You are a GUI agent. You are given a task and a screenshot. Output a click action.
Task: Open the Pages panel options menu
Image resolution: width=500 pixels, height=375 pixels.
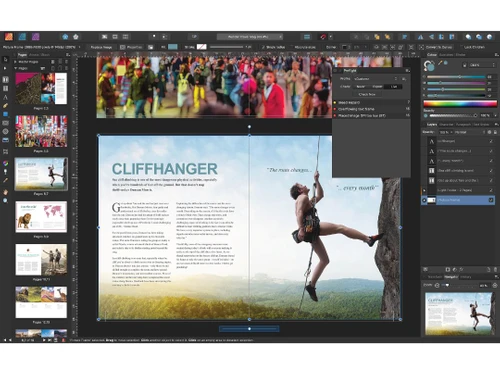[x=68, y=54]
